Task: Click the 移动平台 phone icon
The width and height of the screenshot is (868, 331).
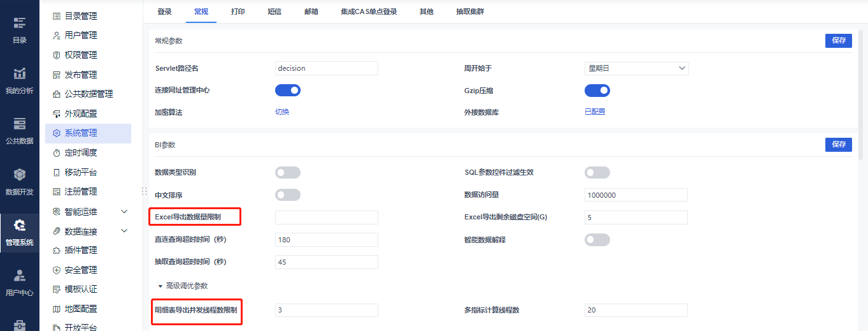Action: point(57,172)
